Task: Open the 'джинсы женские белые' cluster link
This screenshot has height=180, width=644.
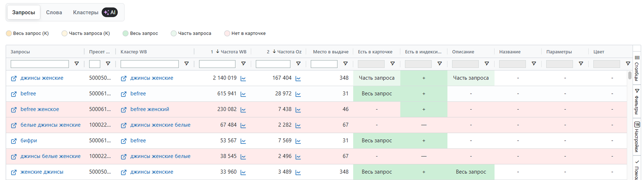Action: 160,125
